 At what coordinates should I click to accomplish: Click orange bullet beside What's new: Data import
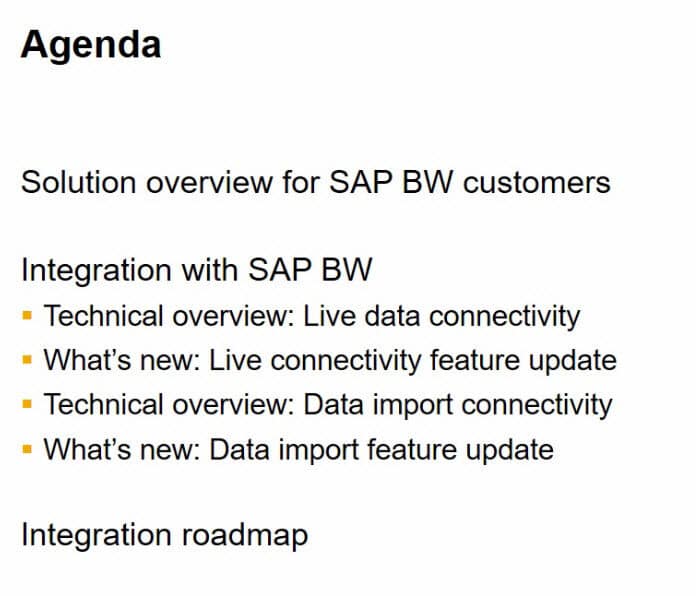click(27, 450)
